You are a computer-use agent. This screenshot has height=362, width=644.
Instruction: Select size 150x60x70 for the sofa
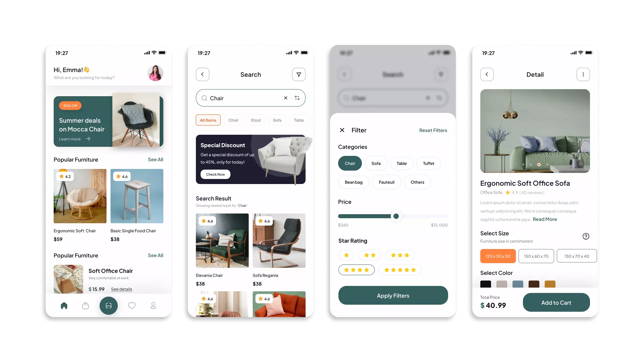pyautogui.click(x=536, y=256)
